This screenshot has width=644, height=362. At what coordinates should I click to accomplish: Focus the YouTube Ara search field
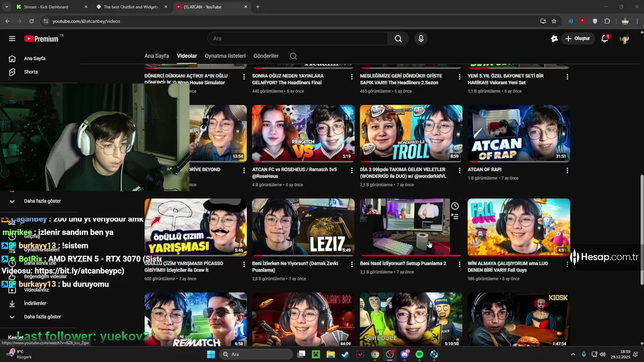[297, 39]
